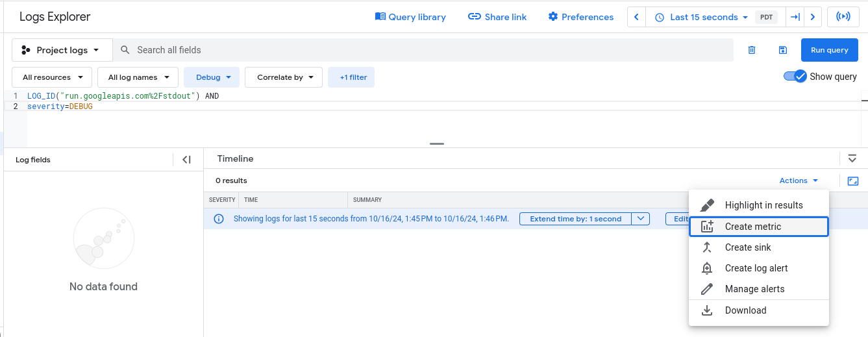Open the Query library link

(x=410, y=17)
